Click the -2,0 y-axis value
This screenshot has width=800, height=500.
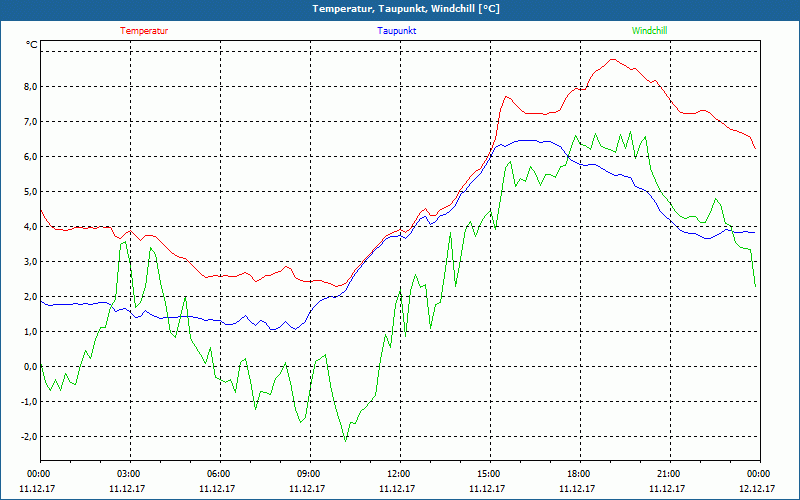30,437
